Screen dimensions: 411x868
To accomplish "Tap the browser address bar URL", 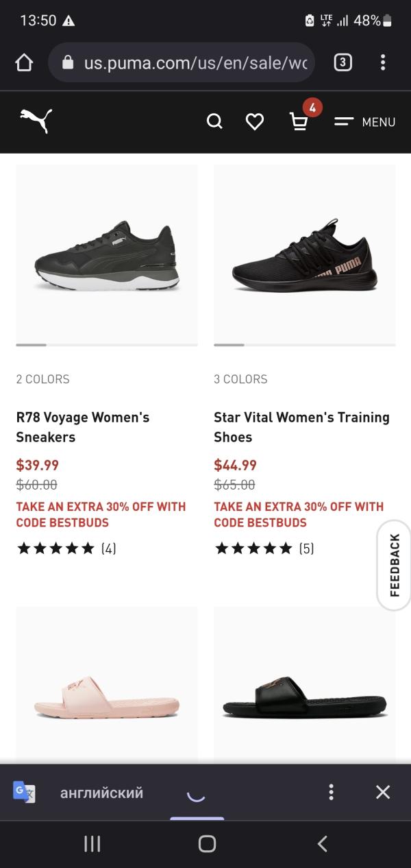I will click(x=195, y=63).
